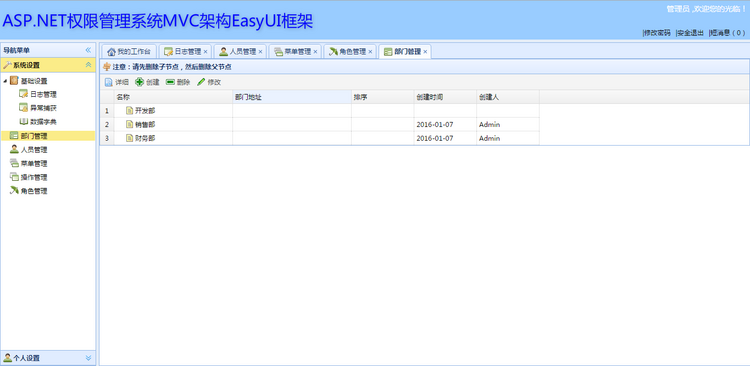Click the row number 1 cell
The image size is (750, 366).
[x=107, y=111]
